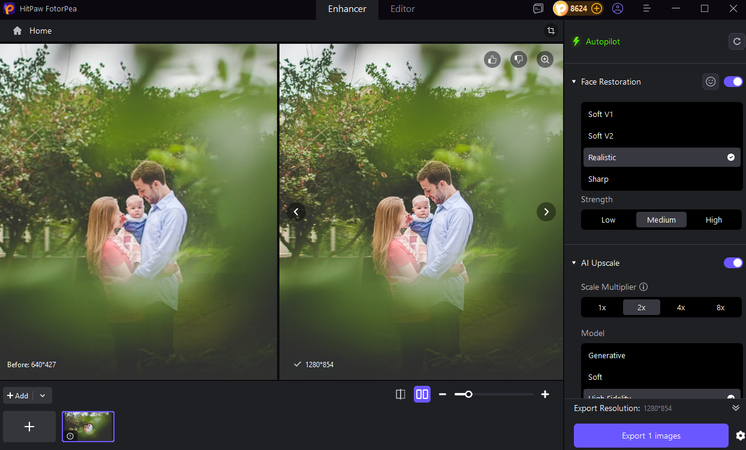Choose 2x scale multiplier
The width and height of the screenshot is (746, 450).
pyautogui.click(x=641, y=308)
